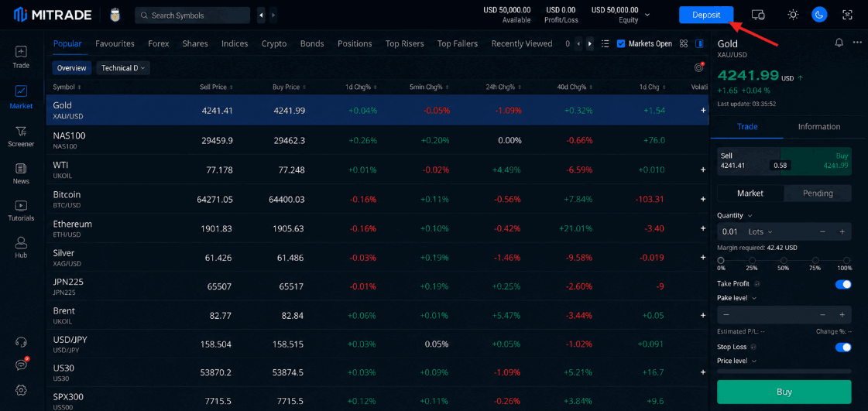The image size is (868, 411).
Task: Focus the Search Symbols field
Action: [x=192, y=15]
